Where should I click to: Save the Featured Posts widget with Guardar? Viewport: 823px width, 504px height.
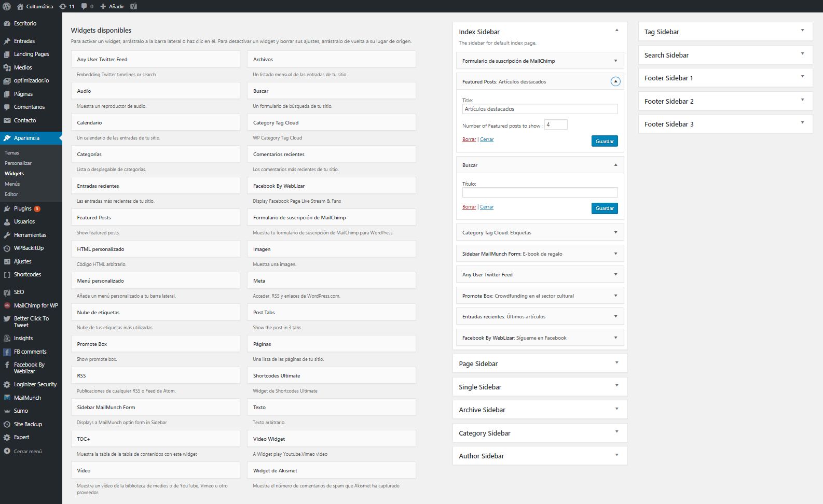[x=605, y=141]
